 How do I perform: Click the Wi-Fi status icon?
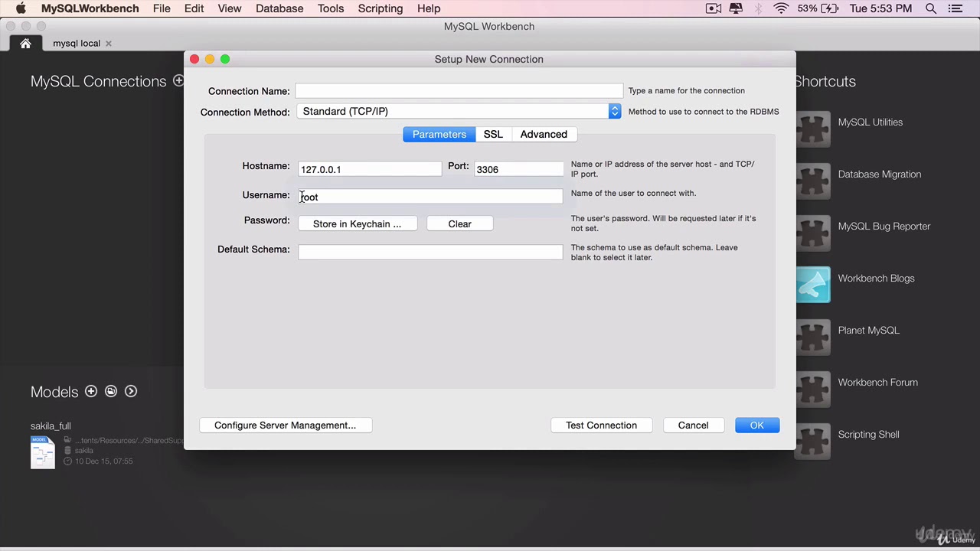[x=781, y=8]
